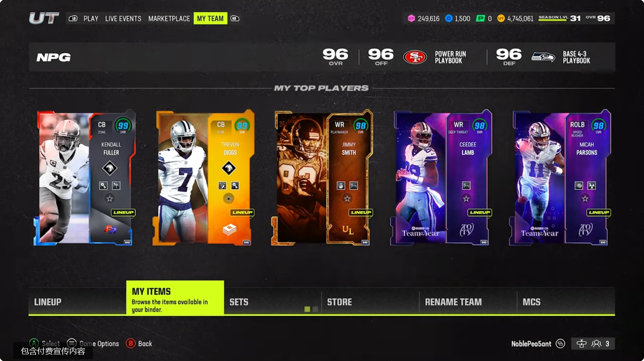Click the pink UT points currency icon
644x361 pixels.
click(x=411, y=18)
